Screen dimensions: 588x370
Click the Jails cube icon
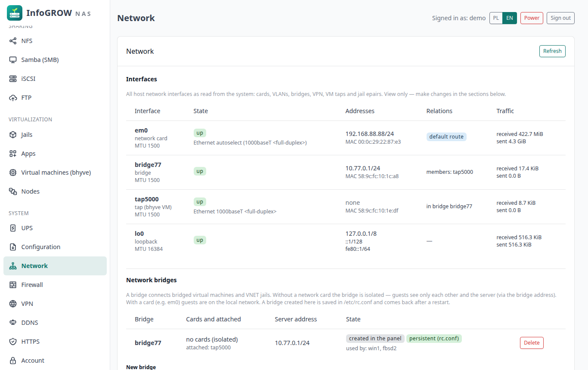pyautogui.click(x=13, y=135)
